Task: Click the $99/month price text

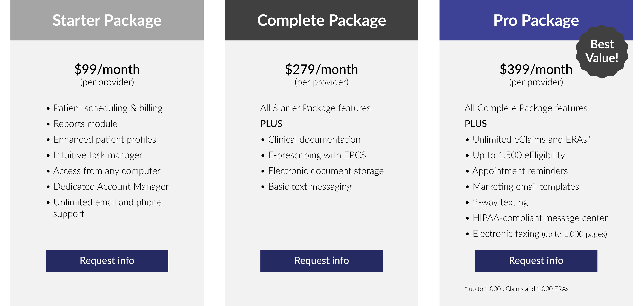Action: coord(107,69)
